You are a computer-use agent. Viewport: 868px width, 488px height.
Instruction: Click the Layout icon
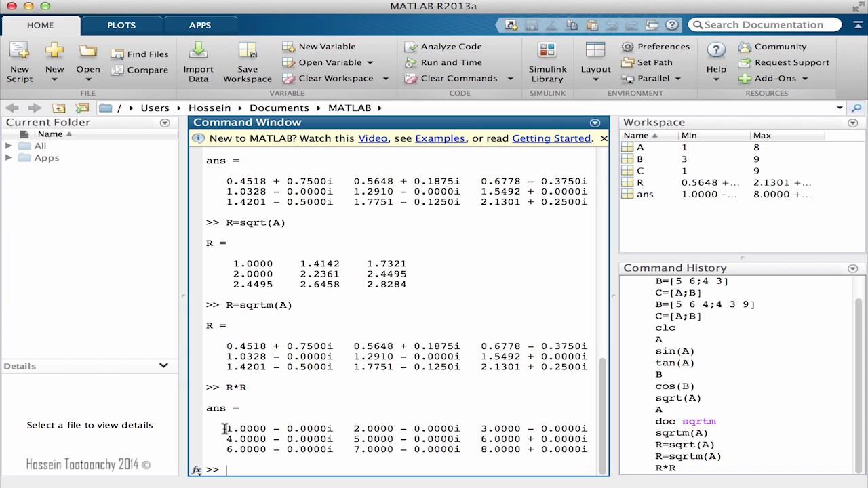click(595, 51)
